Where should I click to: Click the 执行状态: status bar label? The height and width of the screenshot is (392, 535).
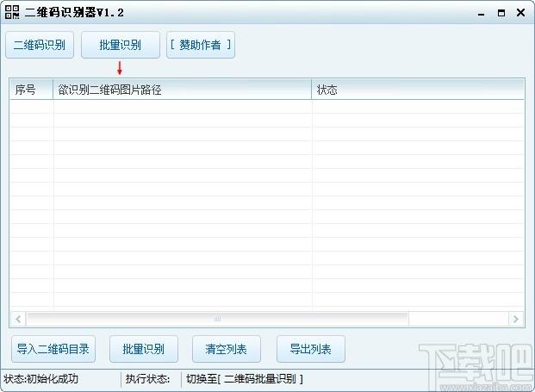pyautogui.click(x=147, y=379)
